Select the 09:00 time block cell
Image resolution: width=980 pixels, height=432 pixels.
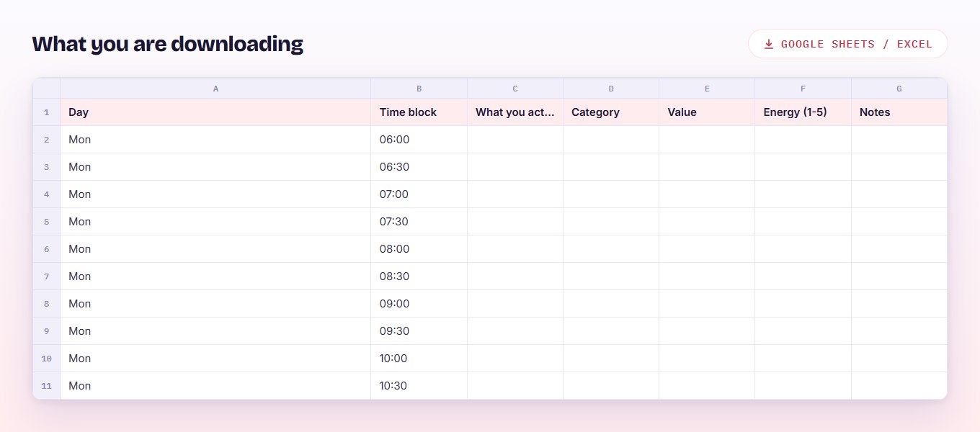pos(419,304)
